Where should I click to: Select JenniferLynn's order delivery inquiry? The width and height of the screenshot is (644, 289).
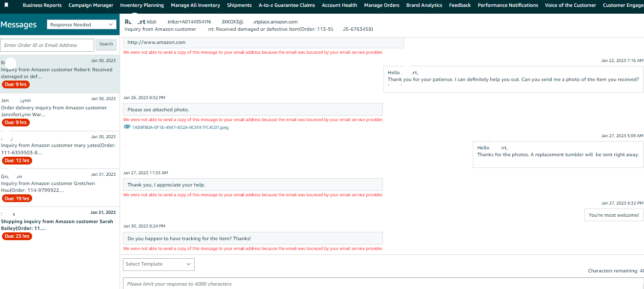pos(60,112)
